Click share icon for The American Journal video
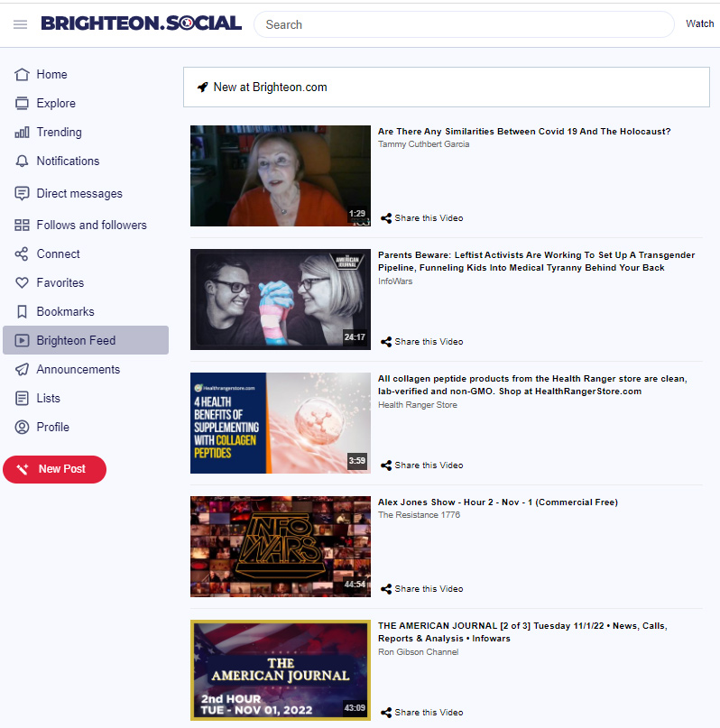This screenshot has width=720, height=728. pyautogui.click(x=386, y=713)
